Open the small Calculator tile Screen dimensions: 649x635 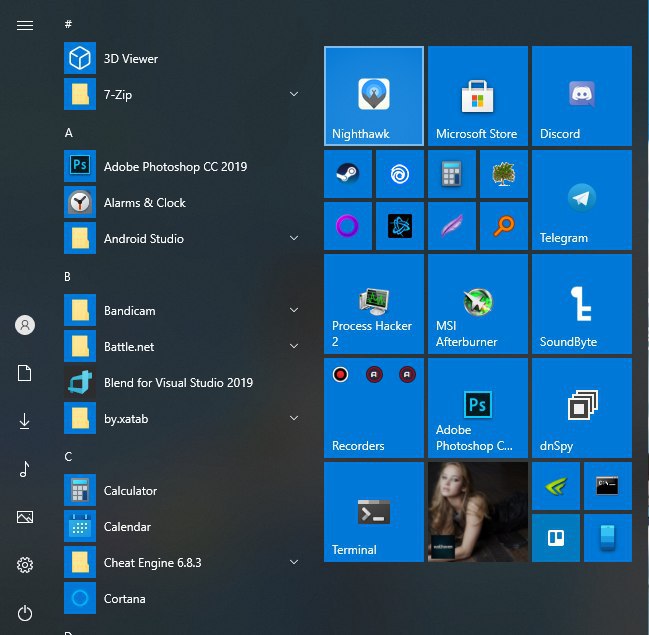(x=452, y=174)
